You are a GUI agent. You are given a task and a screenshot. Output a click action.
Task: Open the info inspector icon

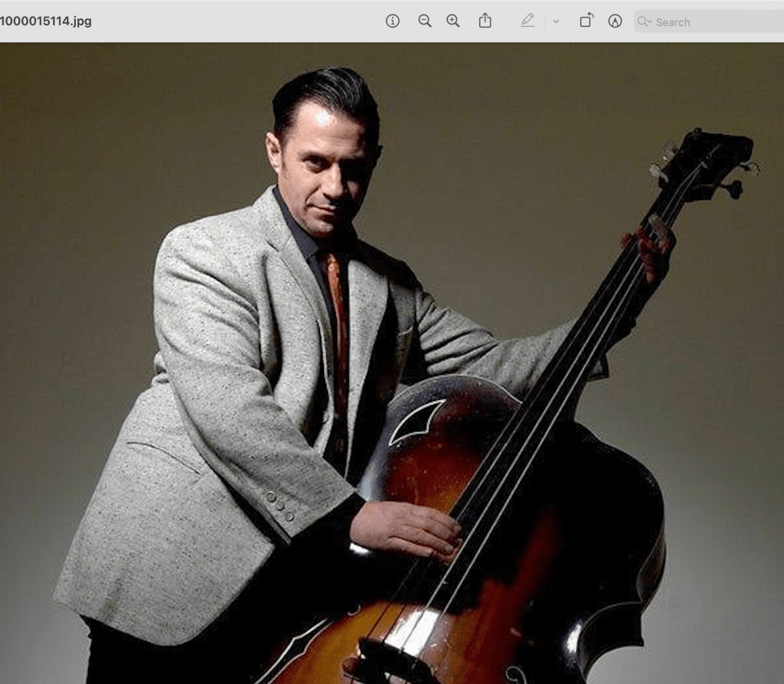point(393,21)
